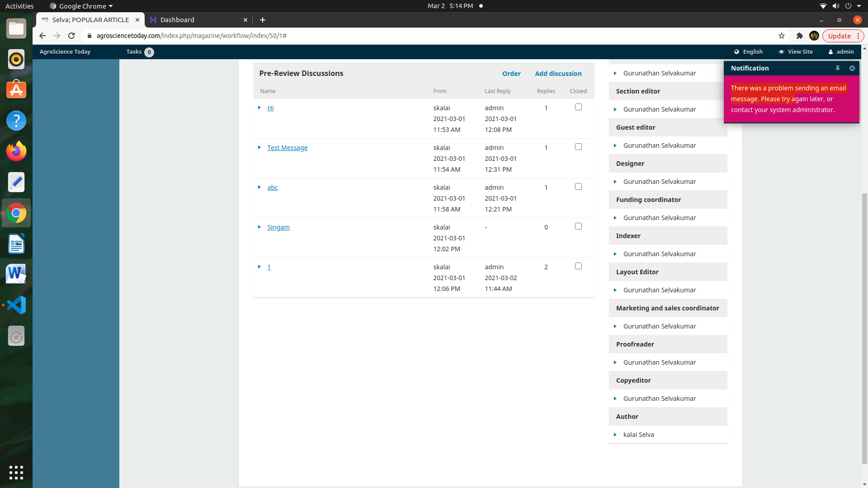Check the Closed box for Singam
Screen dimensions: 868x488
[x=578, y=226]
